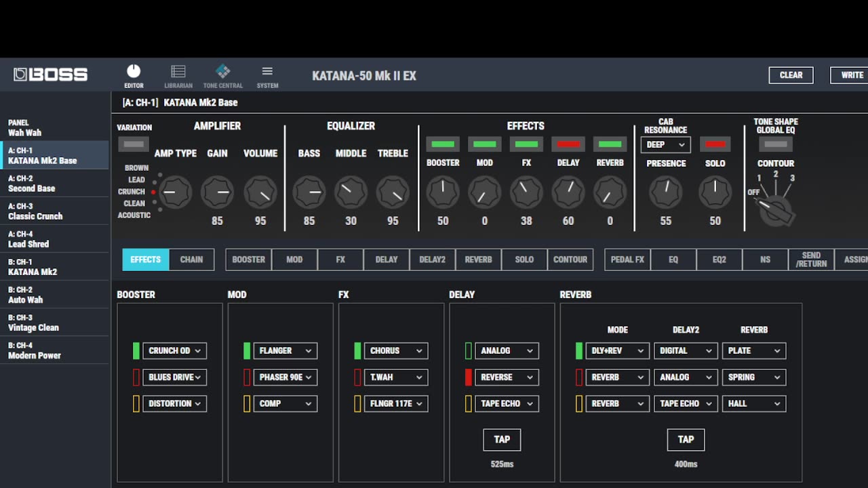Toggle the Global EQ switch
The height and width of the screenshot is (488, 868).
[x=776, y=144]
